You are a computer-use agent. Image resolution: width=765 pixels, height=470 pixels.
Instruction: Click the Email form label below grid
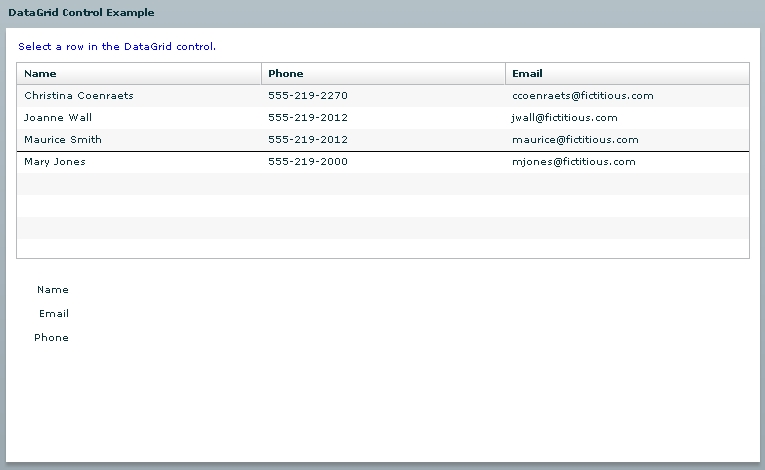pos(54,314)
